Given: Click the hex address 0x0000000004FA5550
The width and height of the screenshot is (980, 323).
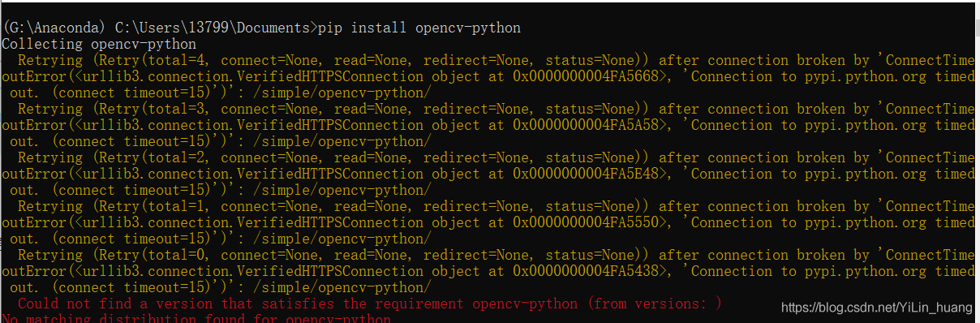Looking at the screenshot, I should pyautogui.click(x=586, y=222).
